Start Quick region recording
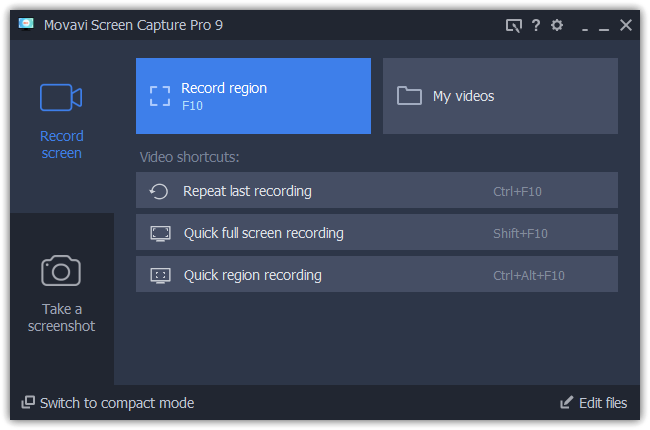 tap(377, 274)
